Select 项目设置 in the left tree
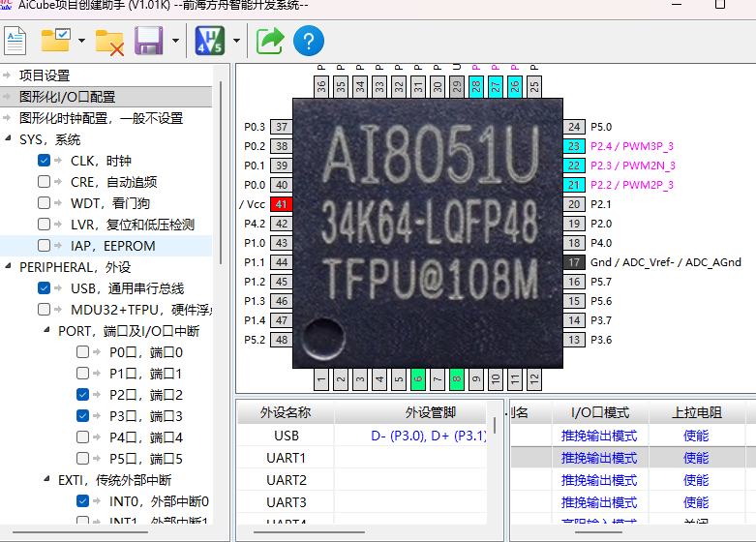 (45, 75)
